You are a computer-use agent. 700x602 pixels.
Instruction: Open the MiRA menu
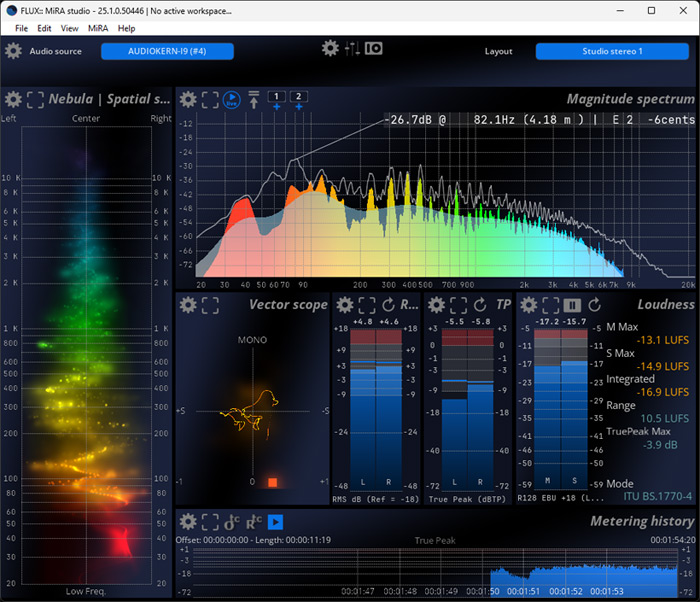pyautogui.click(x=98, y=28)
